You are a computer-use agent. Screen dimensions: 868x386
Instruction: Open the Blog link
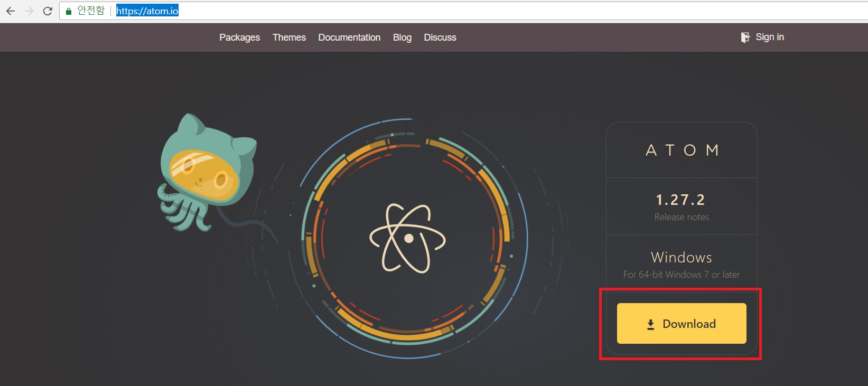[402, 37]
